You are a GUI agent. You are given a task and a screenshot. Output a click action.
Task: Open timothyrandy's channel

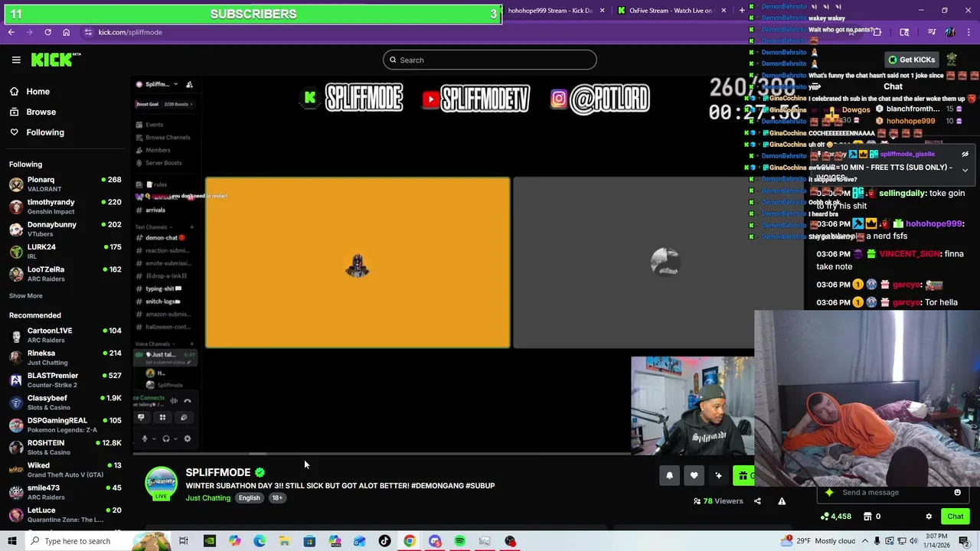(65, 207)
